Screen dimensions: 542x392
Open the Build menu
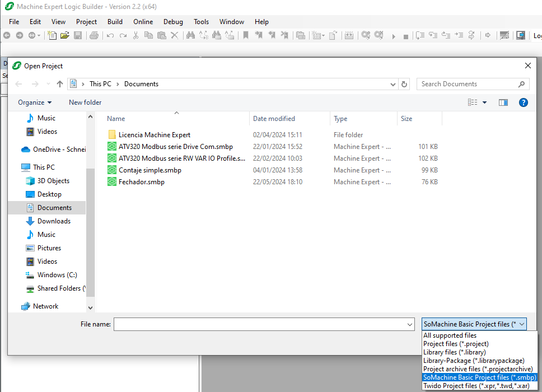click(115, 21)
